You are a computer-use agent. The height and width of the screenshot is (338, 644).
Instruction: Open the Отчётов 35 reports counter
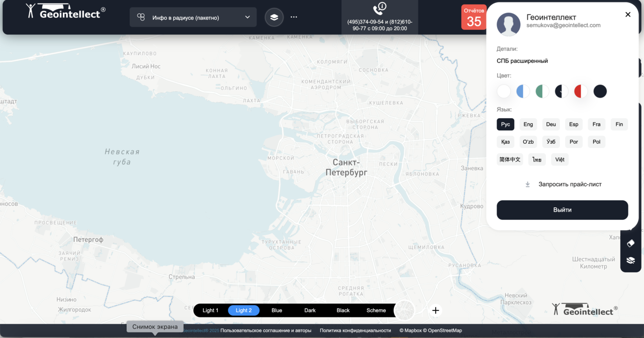[473, 18]
